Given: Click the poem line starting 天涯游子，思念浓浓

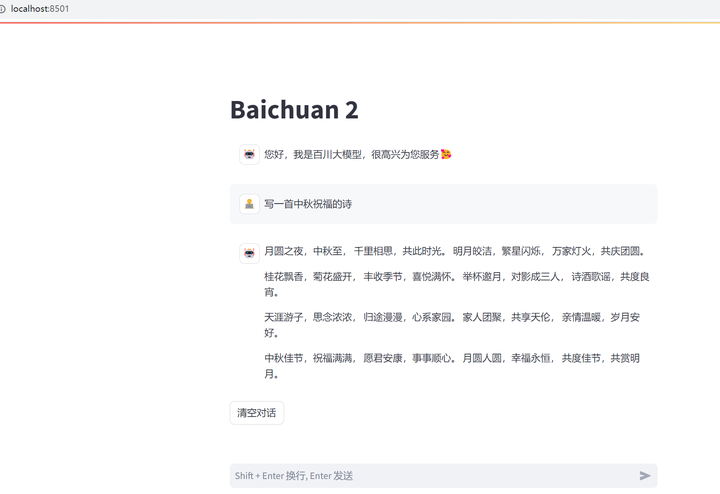Looking at the screenshot, I should pos(452,325).
